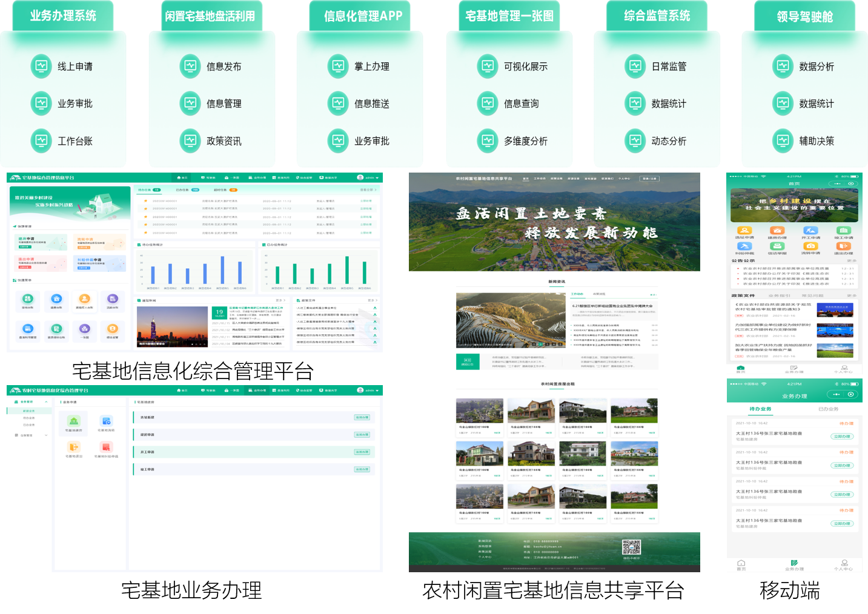868x614 pixels.
Task: Select the 宅基地流转 icon in 业务申请
Action: click(x=106, y=421)
